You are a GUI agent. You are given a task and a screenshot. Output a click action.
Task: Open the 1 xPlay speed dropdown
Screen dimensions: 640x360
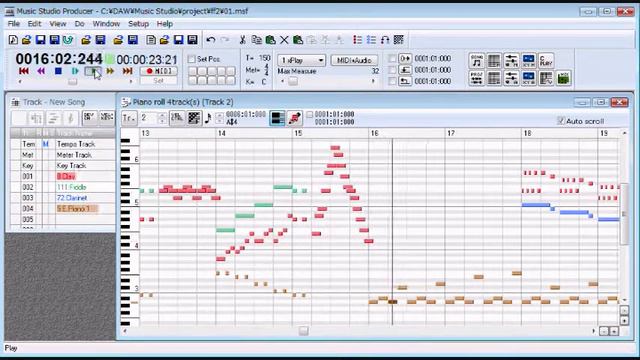point(301,60)
